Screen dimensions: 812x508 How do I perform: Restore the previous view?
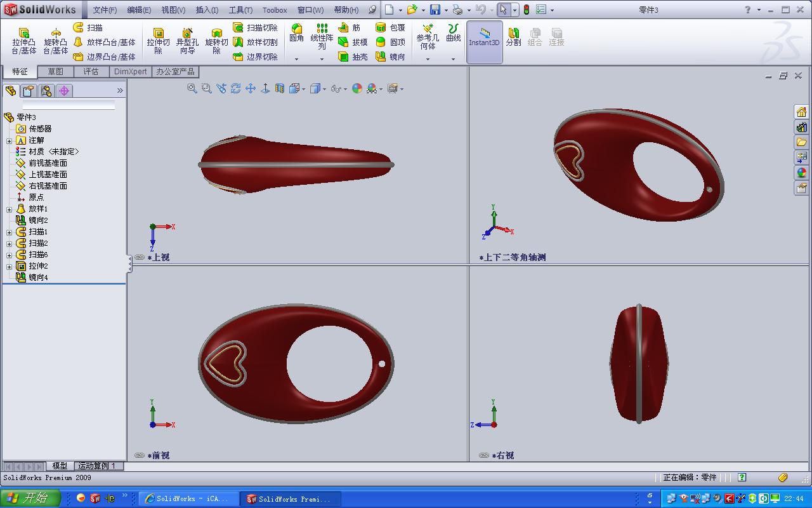click(x=221, y=88)
